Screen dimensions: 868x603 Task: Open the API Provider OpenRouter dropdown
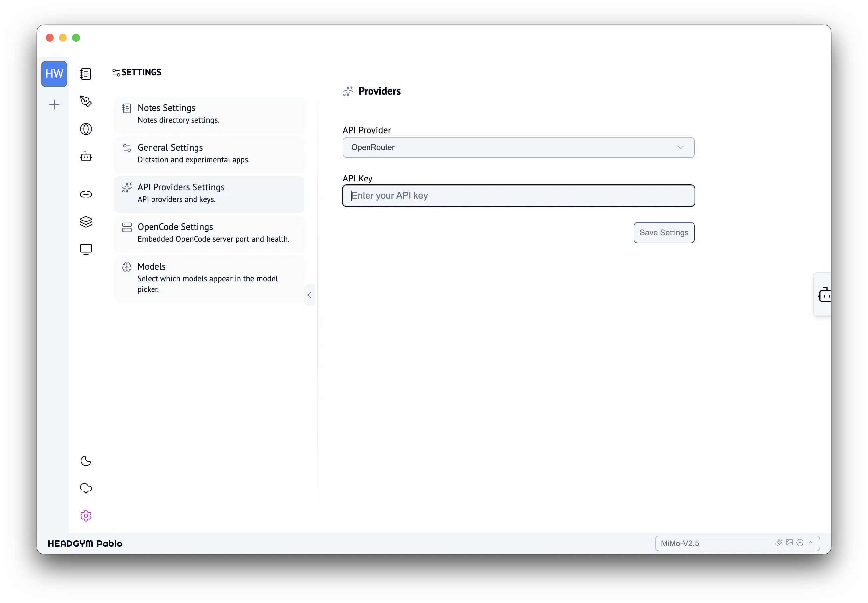pyautogui.click(x=518, y=147)
